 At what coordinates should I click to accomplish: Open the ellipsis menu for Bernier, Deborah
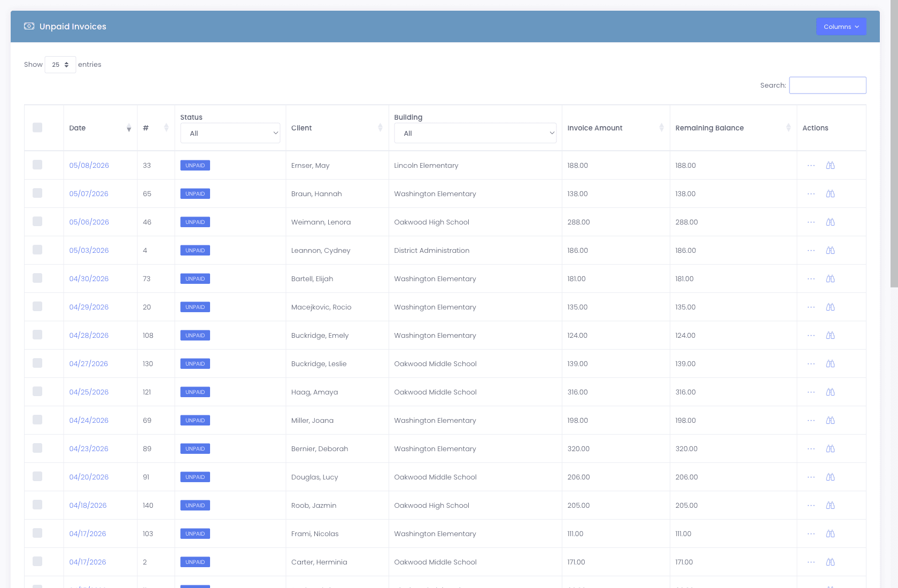click(x=811, y=449)
